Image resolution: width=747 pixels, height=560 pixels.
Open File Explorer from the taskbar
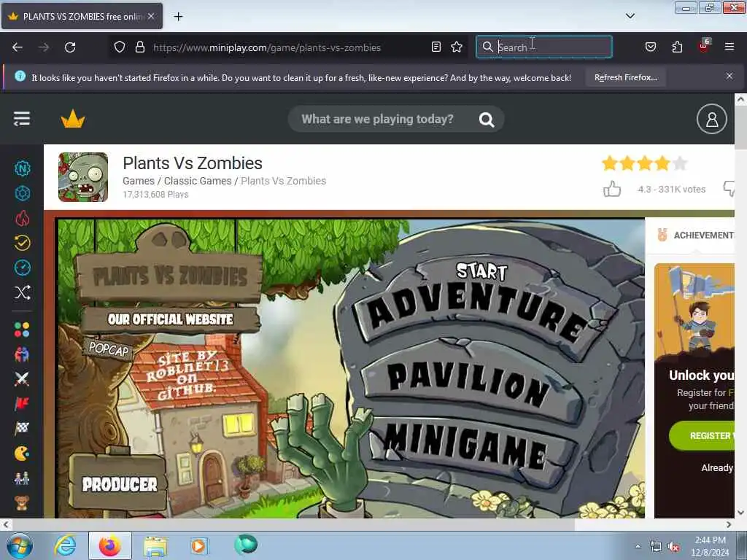155,545
